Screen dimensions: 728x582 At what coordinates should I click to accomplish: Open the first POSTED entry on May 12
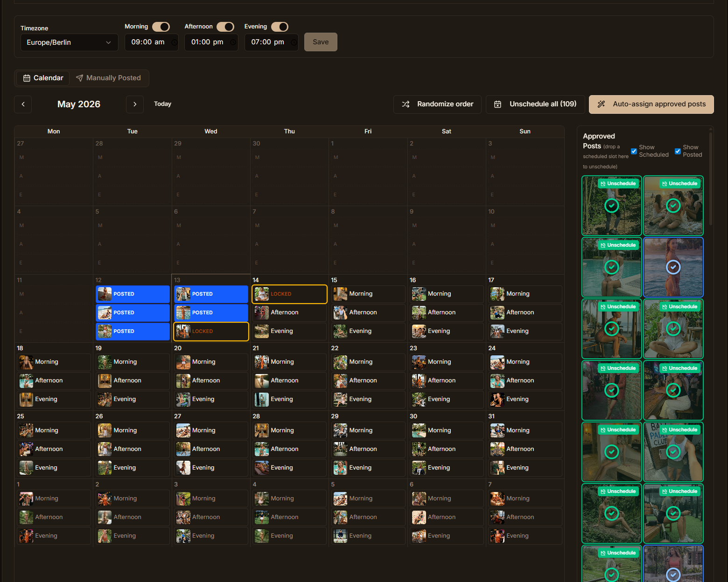tap(133, 294)
